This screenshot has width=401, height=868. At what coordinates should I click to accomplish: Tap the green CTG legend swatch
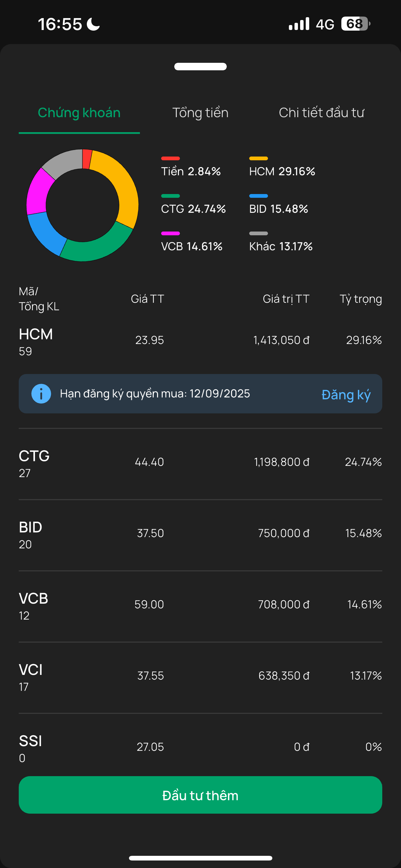[x=171, y=196]
